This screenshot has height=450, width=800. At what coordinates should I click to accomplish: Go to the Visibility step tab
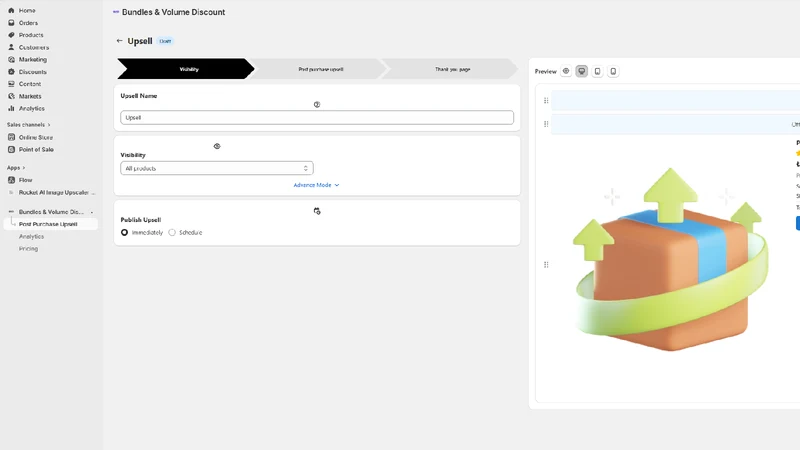[x=186, y=69]
